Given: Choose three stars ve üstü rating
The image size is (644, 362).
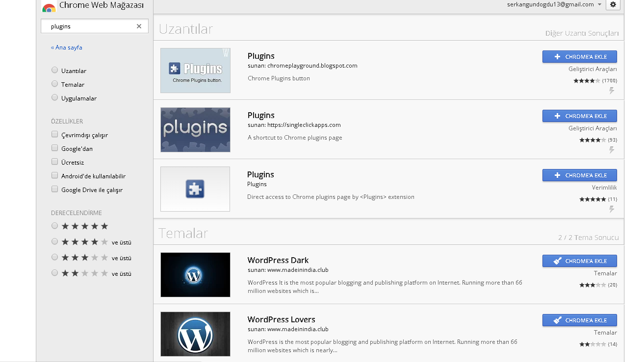Looking at the screenshot, I should 54,257.
